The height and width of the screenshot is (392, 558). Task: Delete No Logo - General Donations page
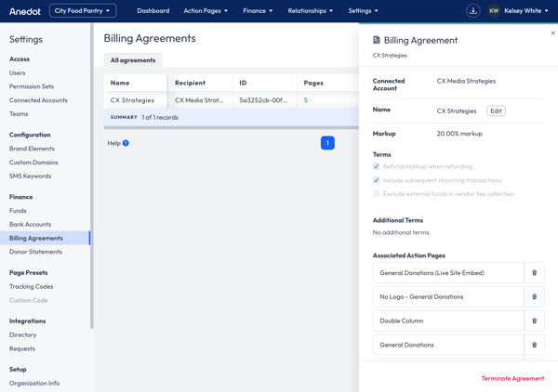tap(534, 296)
